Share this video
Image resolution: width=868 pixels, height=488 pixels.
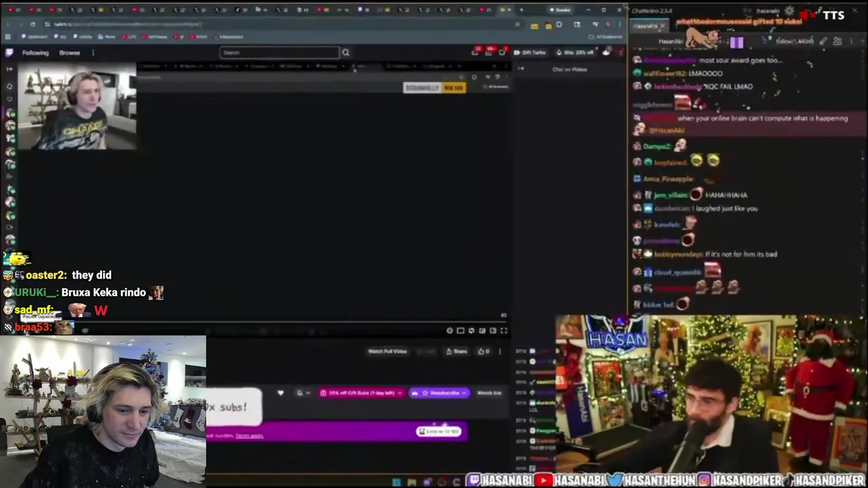coord(456,351)
